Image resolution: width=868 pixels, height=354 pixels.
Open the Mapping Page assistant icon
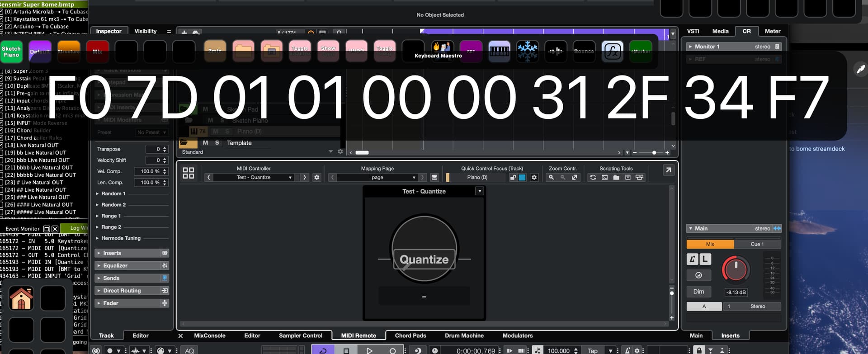tap(434, 177)
